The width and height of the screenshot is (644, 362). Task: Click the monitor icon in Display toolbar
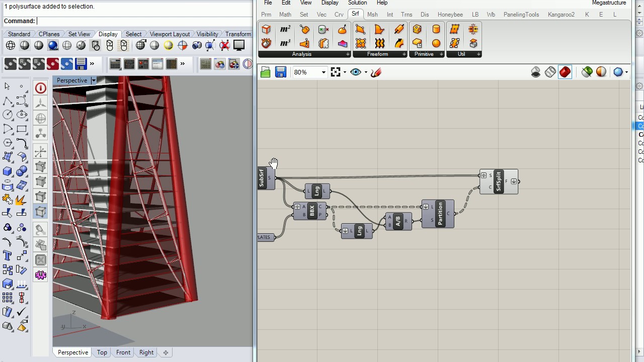239,46
